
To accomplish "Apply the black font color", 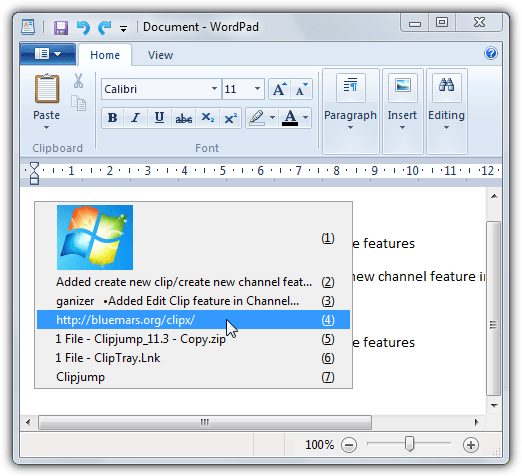I will (x=290, y=118).
